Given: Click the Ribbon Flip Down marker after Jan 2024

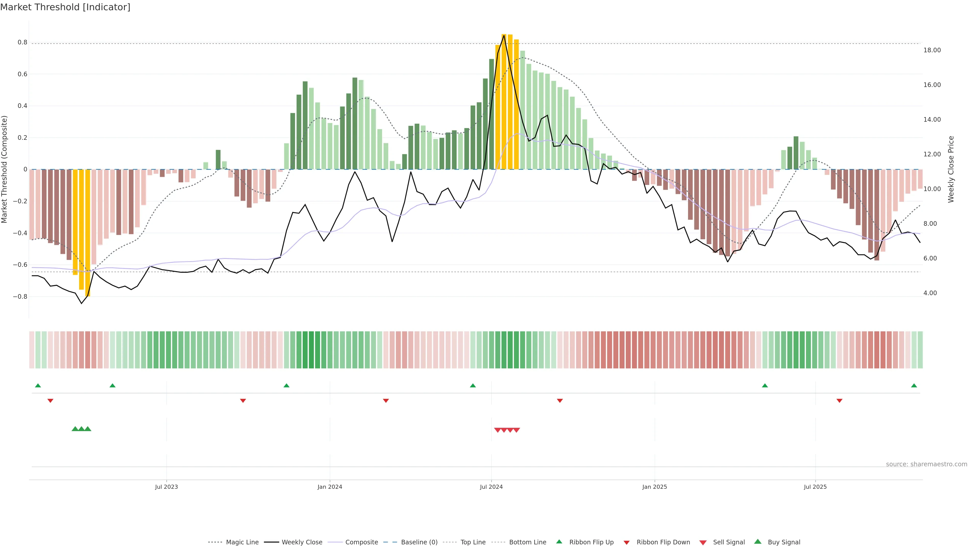Looking at the screenshot, I should [x=386, y=400].
